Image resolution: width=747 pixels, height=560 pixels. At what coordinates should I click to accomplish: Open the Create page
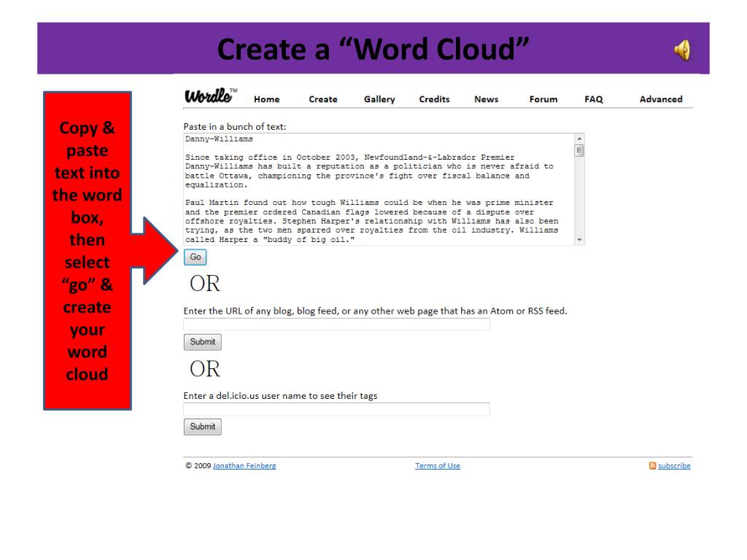pos(323,99)
